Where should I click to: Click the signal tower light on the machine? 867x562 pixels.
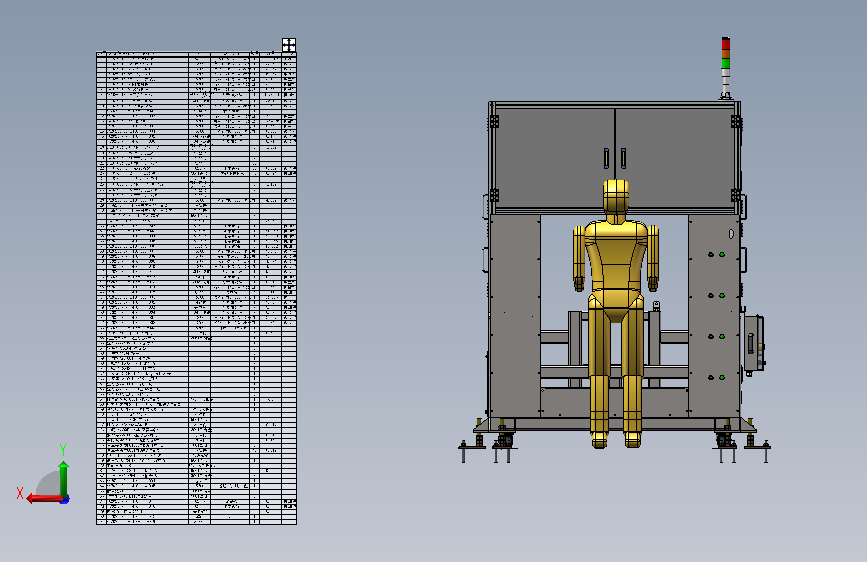pyautogui.click(x=725, y=67)
